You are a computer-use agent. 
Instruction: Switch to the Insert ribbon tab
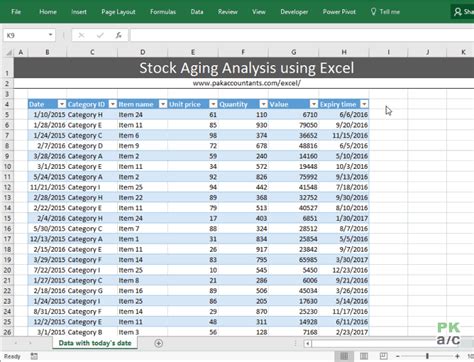pos(79,12)
